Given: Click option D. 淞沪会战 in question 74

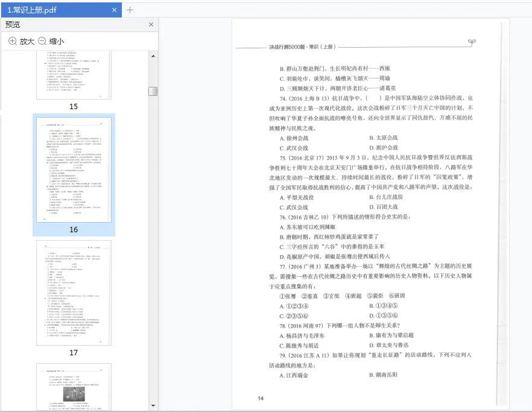Looking at the screenshot, I should coord(384,148).
